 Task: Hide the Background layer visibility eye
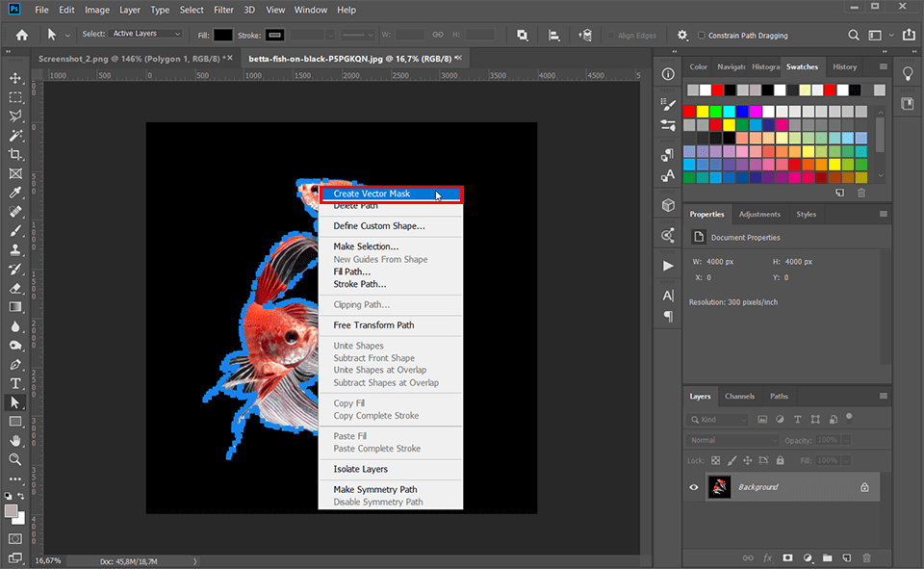[x=694, y=487]
